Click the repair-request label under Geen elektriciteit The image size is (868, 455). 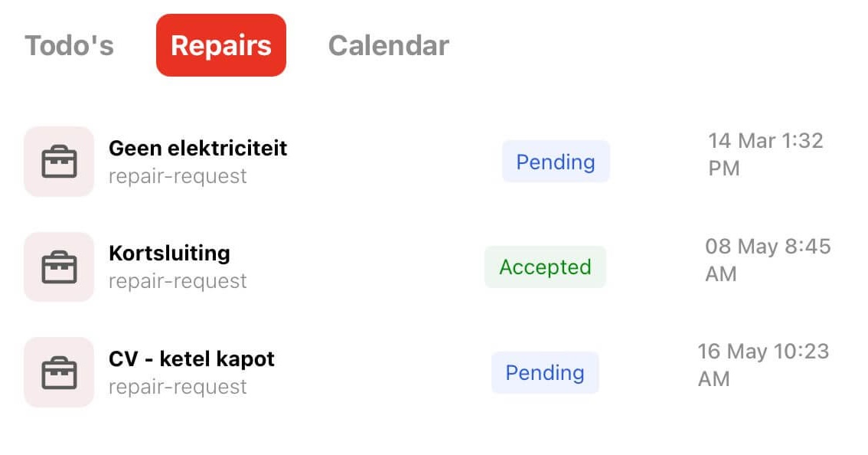(x=178, y=175)
